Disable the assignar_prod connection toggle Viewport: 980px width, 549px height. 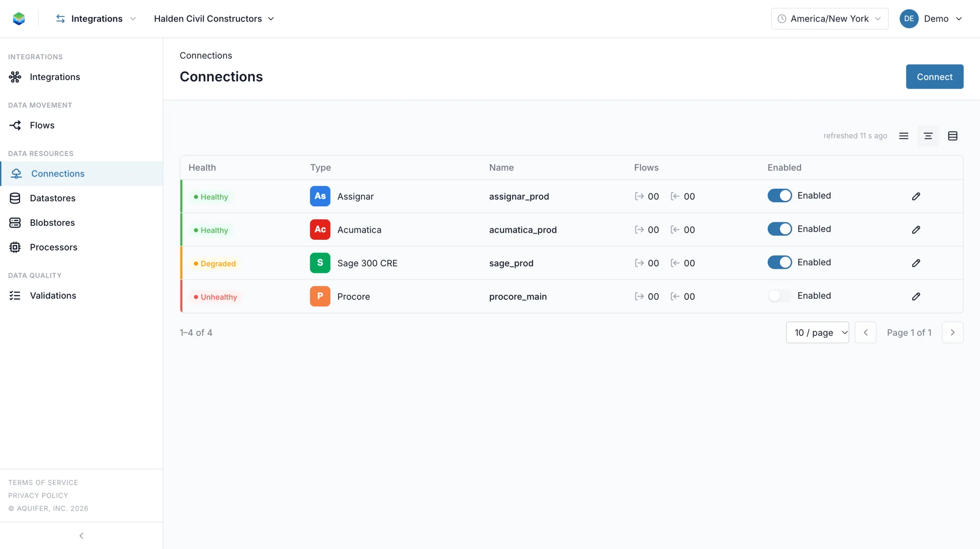(780, 196)
